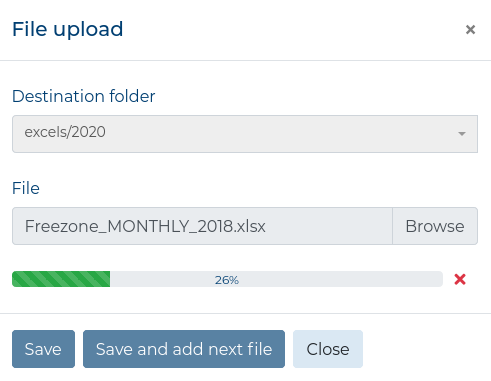Choose Save and add next file
Image resolution: width=491 pixels, height=381 pixels.
[184, 349]
